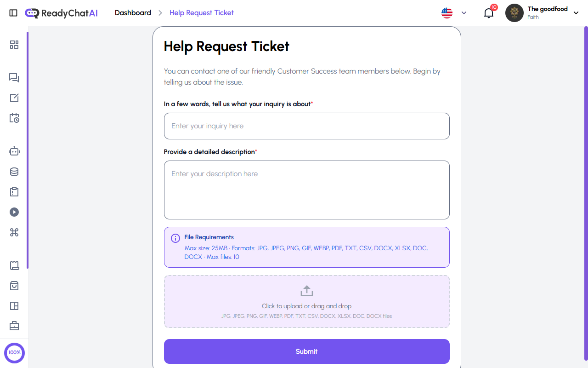Select the chatbot robot icon in sidebar

14,151
